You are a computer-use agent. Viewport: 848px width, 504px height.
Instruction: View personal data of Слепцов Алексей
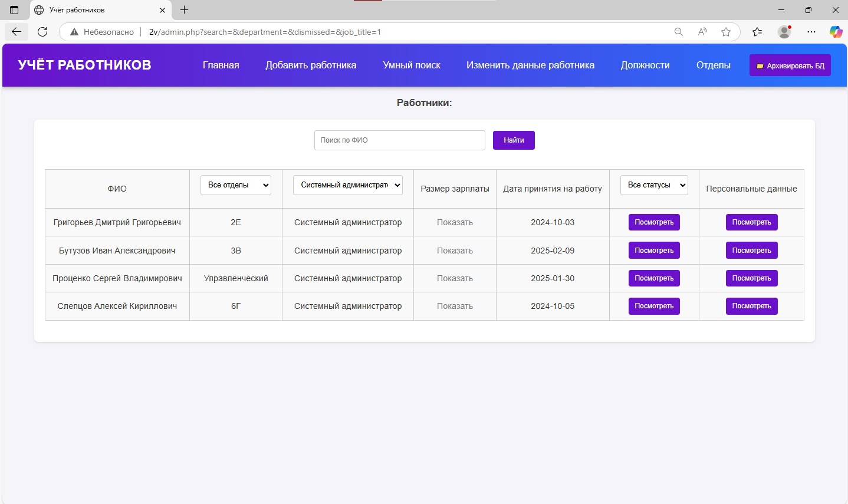click(x=751, y=306)
